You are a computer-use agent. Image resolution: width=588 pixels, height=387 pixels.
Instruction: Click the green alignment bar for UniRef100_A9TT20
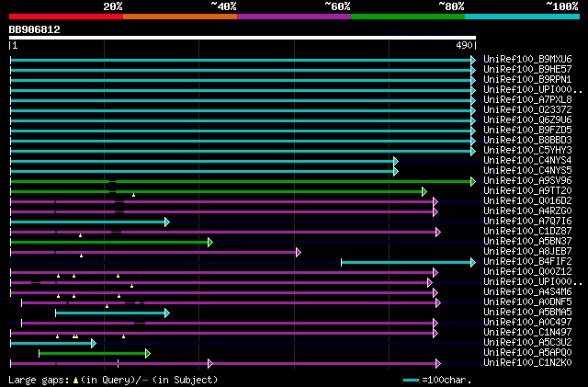click(x=217, y=191)
